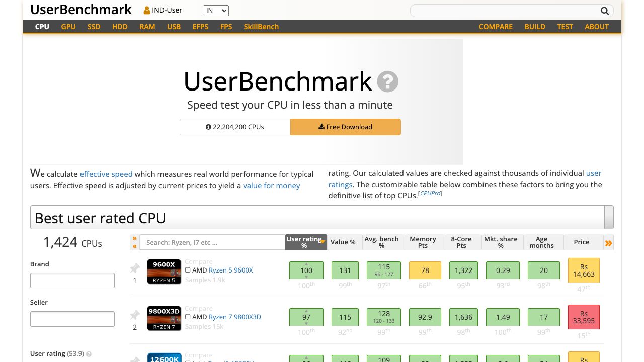The height and width of the screenshot is (362, 644).
Task: Expand the Best user rated CPU selector
Action: click(x=609, y=217)
